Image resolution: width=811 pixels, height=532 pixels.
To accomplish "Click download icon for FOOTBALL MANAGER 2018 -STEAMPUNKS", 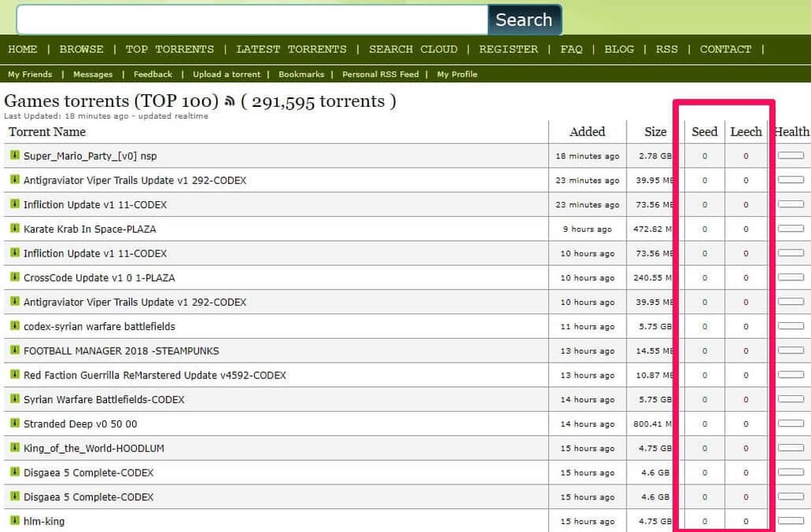I will coord(15,350).
